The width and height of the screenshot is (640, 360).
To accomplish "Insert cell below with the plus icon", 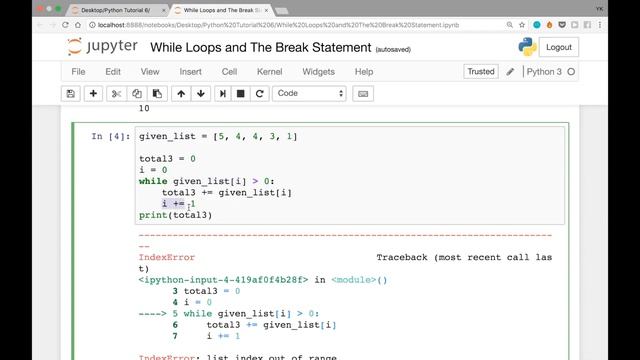I will tap(93, 93).
